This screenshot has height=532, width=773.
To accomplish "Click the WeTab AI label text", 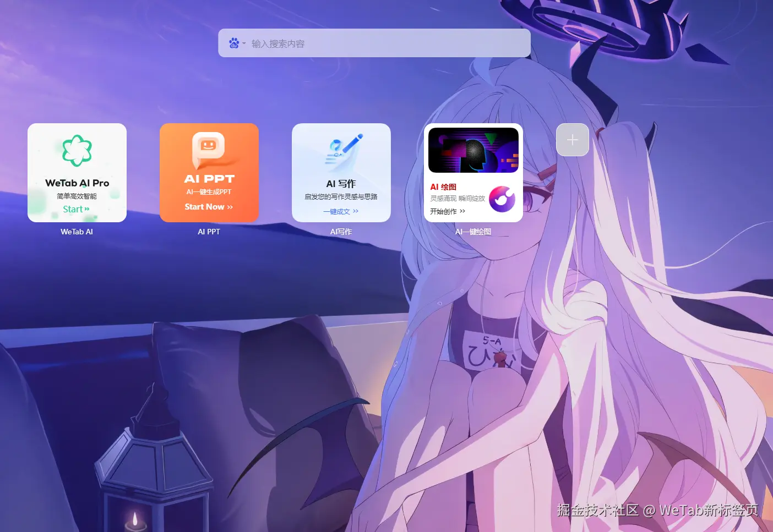I will [77, 232].
